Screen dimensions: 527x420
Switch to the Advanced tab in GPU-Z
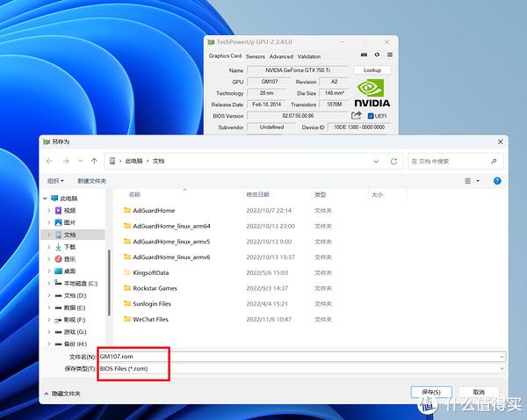[281, 56]
